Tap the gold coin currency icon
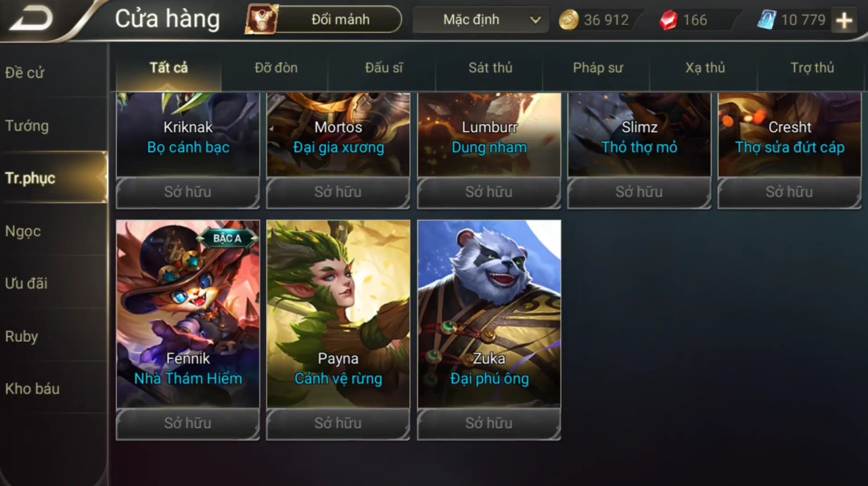The height and width of the screenshot is (486, 868). pyautogui.click(x=569, y=20)
